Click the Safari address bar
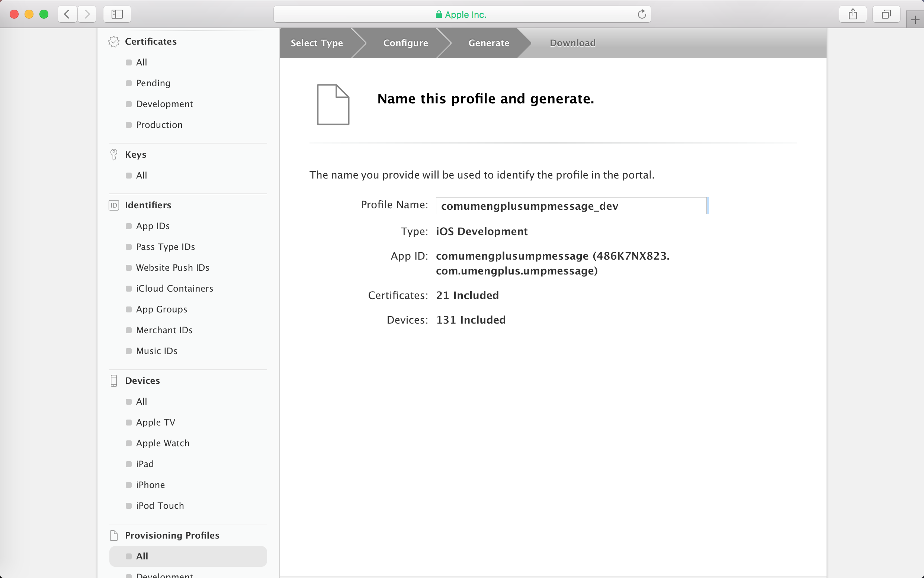This screenshot has height=578, width=924. click(x=462, y=15)
